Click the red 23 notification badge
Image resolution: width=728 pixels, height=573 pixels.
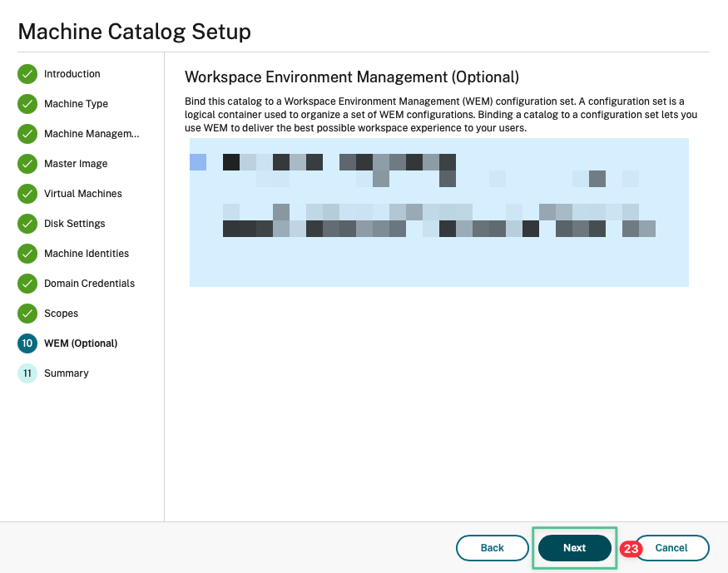click(631, 549)
